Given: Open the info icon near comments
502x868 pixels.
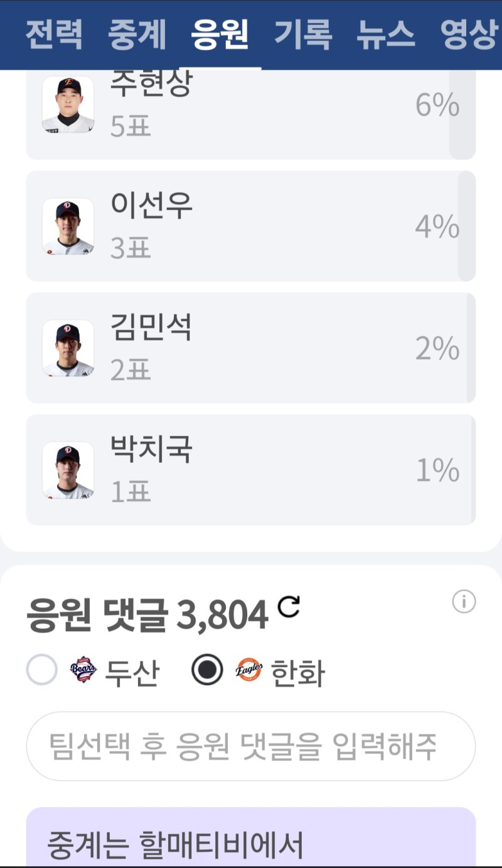Looking at the screenshot, I should point(464,602).
